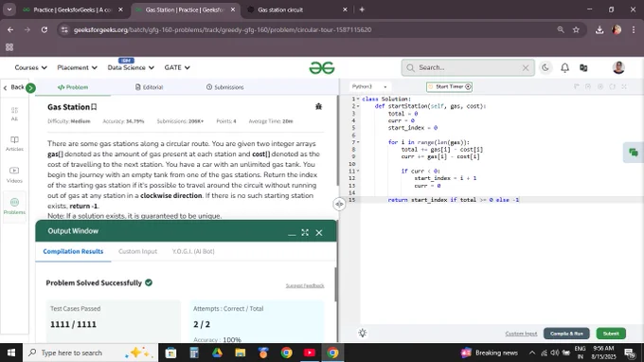Click the green next-arrow circle beside Back
Viewport: 644px width, 362px height.
pyautogui.click(x=30, y=87)
